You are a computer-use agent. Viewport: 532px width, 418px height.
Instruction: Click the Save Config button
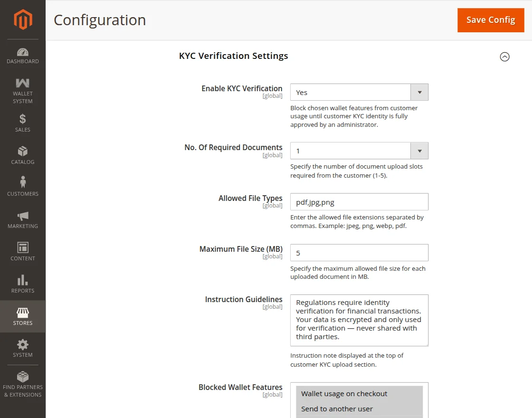[x=491, y=20]
